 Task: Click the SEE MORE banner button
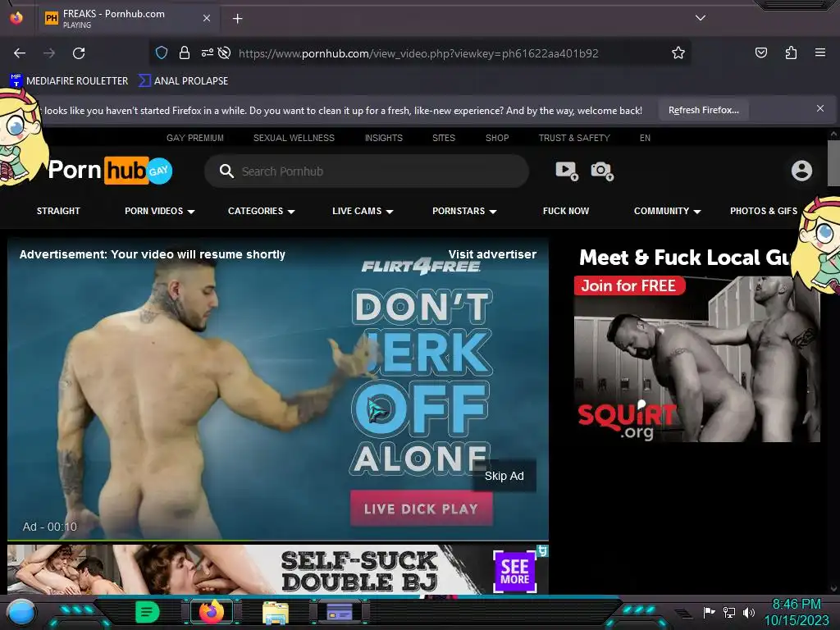coord(515,572)
